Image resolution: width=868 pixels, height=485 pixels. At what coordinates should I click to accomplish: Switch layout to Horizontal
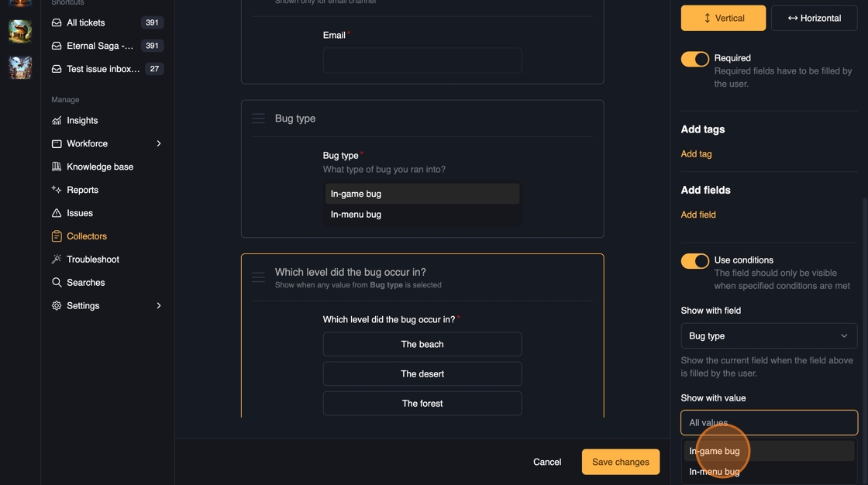pyautogui.click(x=814, y=18)
